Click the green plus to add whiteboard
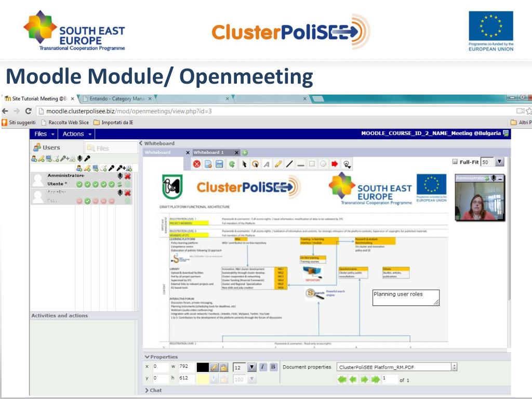 pos(245,153)
